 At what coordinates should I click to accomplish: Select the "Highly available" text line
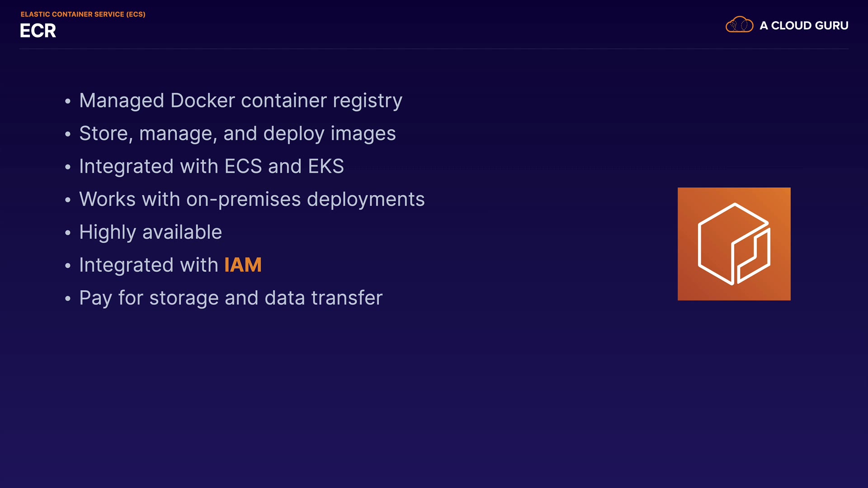coord(151,233)
